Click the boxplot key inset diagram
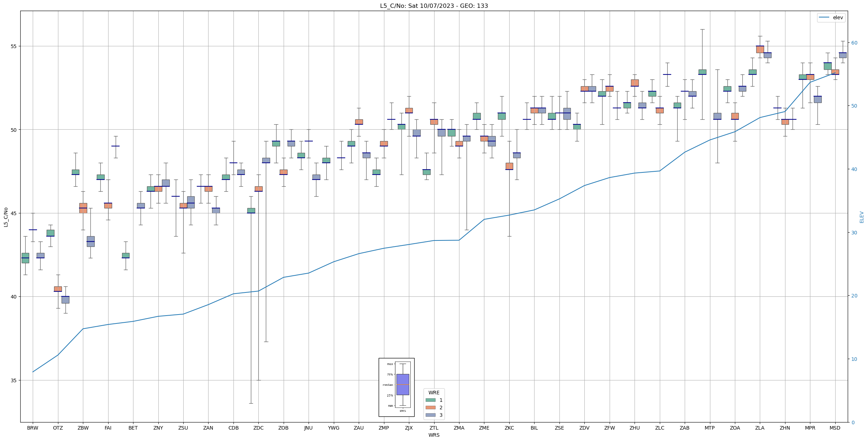The image size is (868, 441). pos(396,387)
